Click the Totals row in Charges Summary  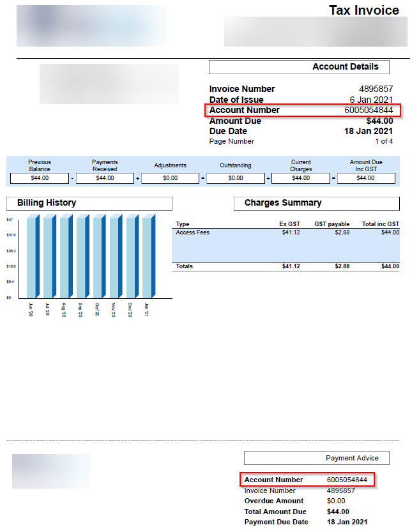click(x=286, y=266)
